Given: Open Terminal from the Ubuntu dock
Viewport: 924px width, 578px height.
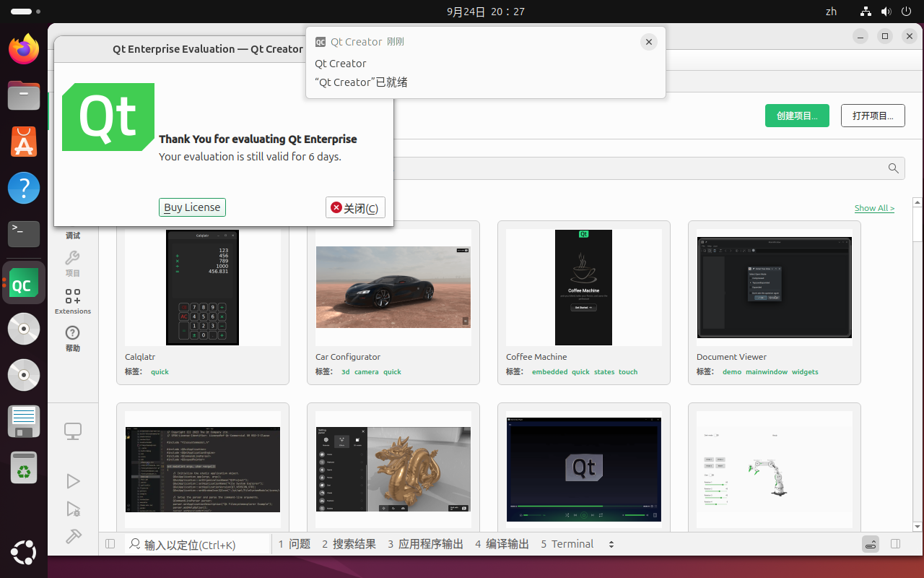Looking at the screenshot, I should (24, 235).
